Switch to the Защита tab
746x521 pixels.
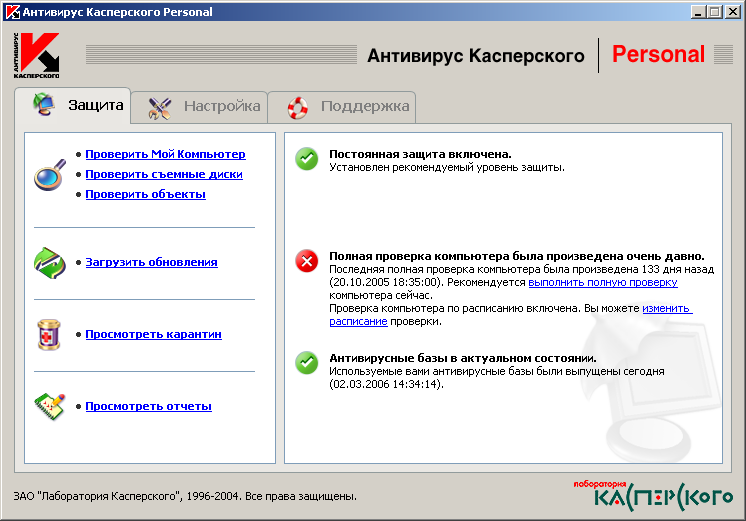pos(73,105)
